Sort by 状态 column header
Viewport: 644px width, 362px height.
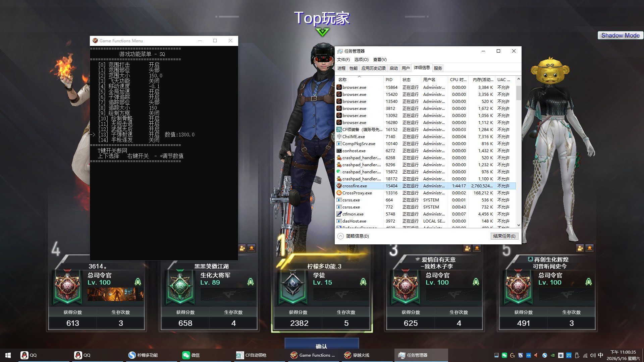point(411,79)
